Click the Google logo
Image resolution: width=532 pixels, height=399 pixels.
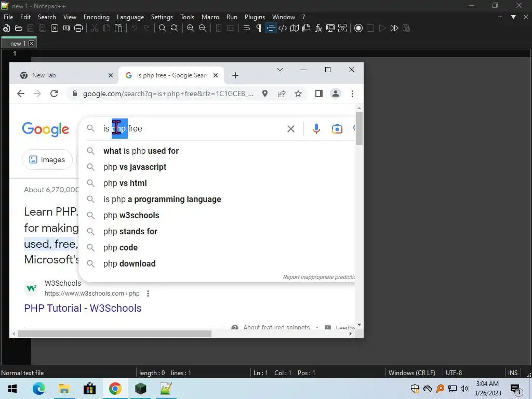46,129
